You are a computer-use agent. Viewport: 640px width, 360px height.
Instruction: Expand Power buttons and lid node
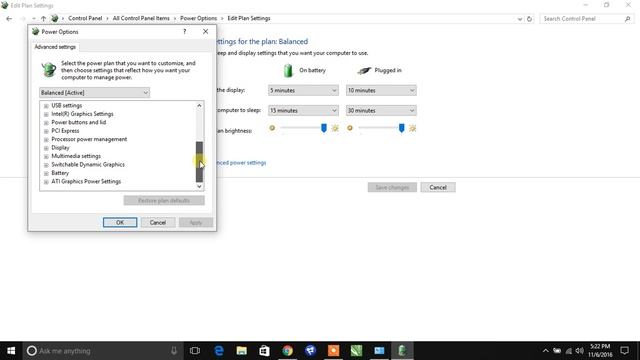(x=46, y=122)
